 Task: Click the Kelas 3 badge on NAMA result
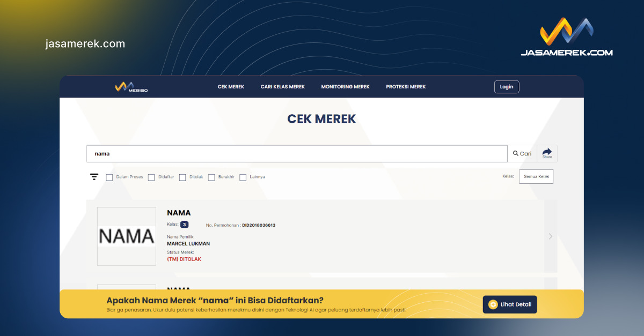(x=184, y=225)
